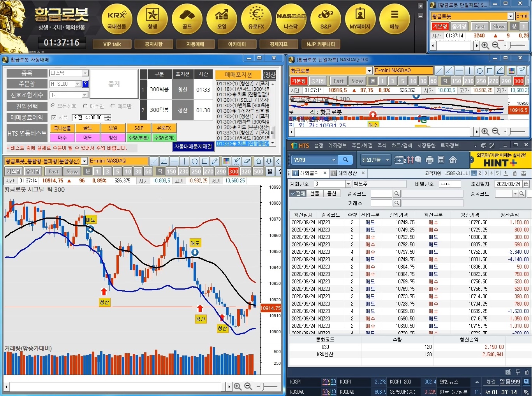Open the 주문/체결 menu in HTS

362,145
